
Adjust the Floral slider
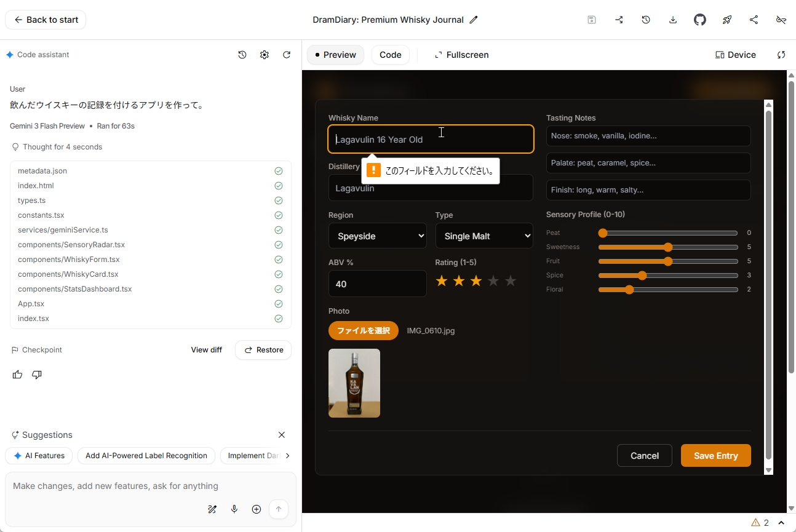[x=668, y=290]
